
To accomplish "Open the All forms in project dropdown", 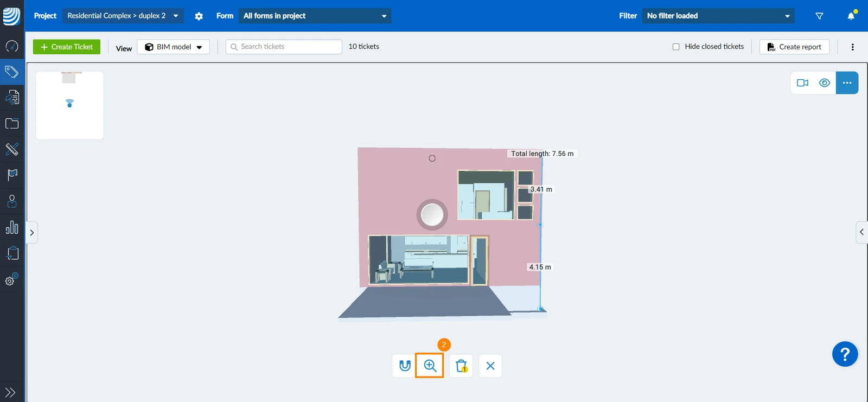I will point(315,16).
